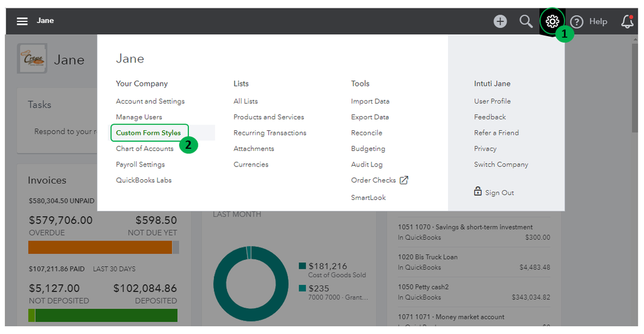Open Products and Services list
The height and width of the screenshot is (334, 644).
pyautogui.click(x=269, y=117)
